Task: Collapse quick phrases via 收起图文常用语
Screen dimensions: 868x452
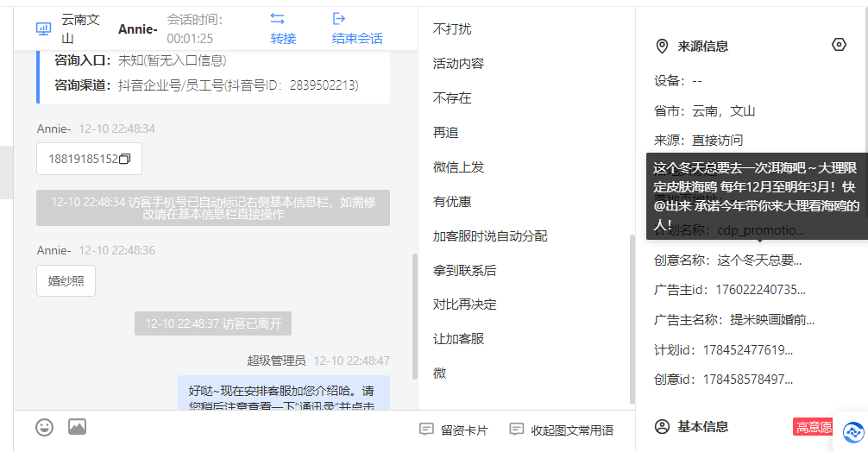Action: (562, 430)
